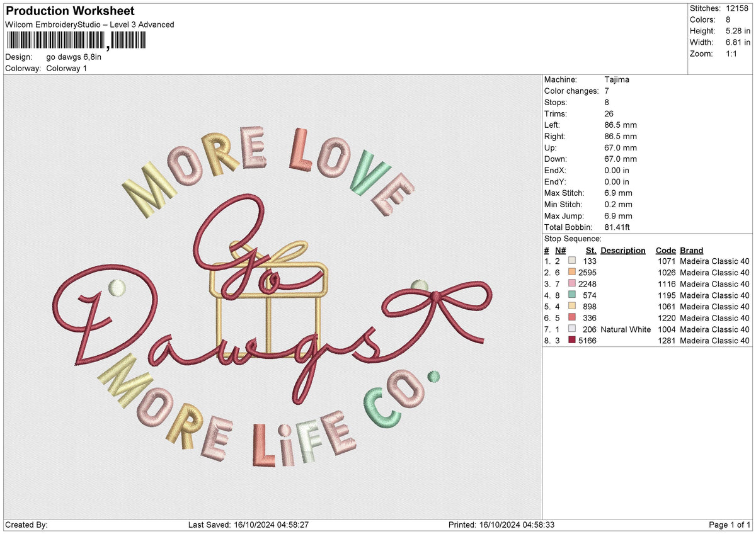Image resolution: width=756 pixels, height=534 pixels.
Task: Click the 'Page 1 of 1' indicator
Action: 730,525
